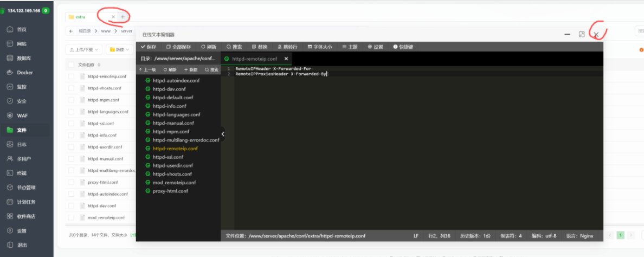The image size is (644, 257).
Task: Collapse the editor file tree side panel
Action: [223, 134]
